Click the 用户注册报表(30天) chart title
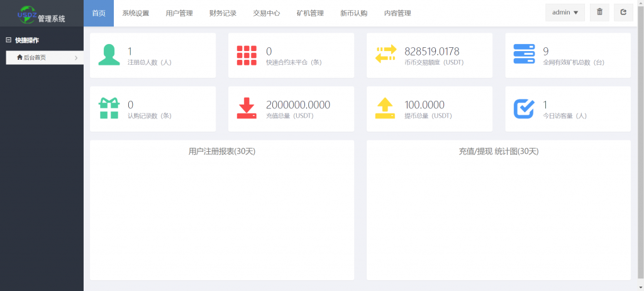The image size is (644, 291). click(x=222, y=151)
